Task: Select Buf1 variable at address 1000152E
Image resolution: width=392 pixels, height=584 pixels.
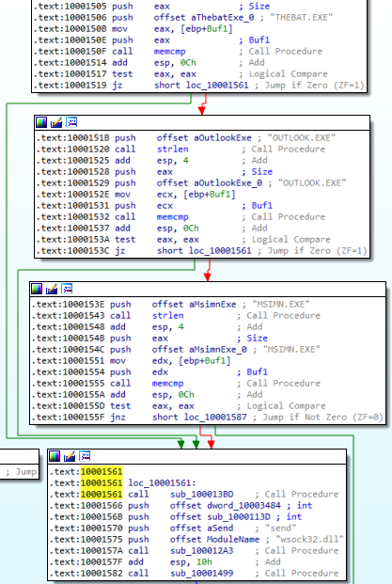Action: pyautogui.click(x=220, y=194)
